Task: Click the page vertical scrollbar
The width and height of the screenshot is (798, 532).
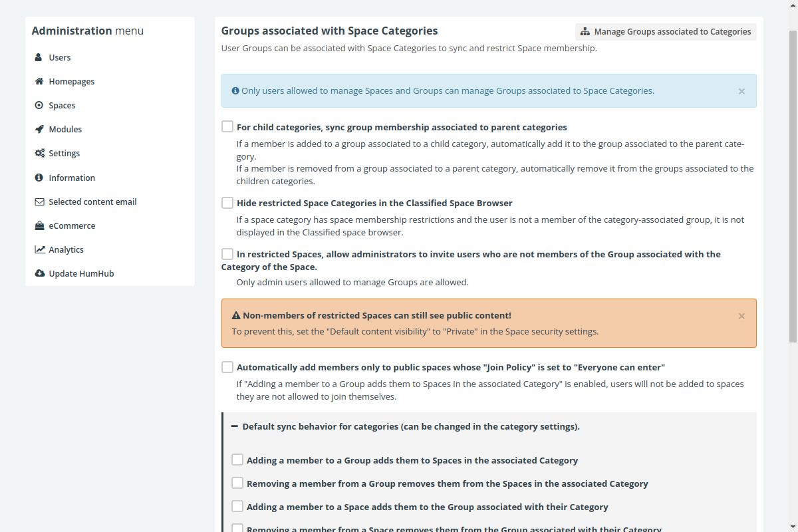Action: 793,186
